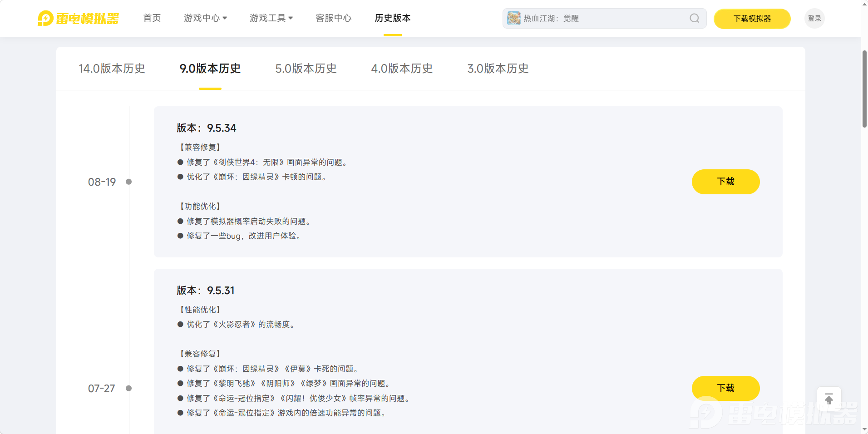Click the back-to-top arrow icon
This screenshot has height=434, width=868.
tap(829, 399)
